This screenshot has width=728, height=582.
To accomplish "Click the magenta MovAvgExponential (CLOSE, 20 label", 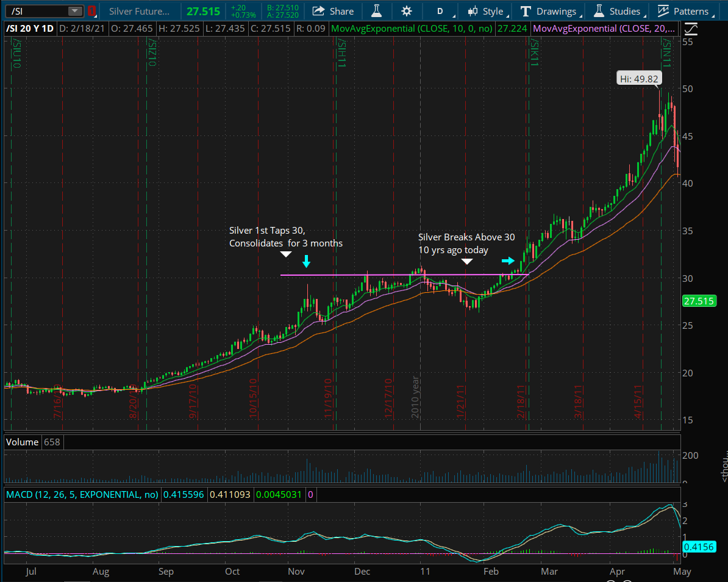I will coord(604,28).
